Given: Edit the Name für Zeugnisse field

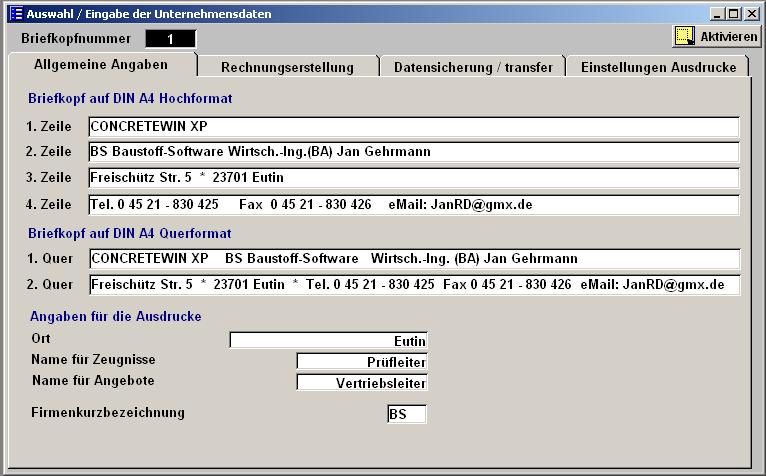Looking at the screenshot, I should 362,361.
